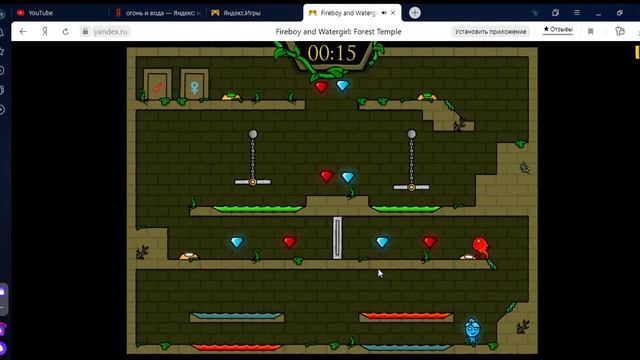Click the red gem next to Fireboy
640x360 pixels.
coord(430,242)
